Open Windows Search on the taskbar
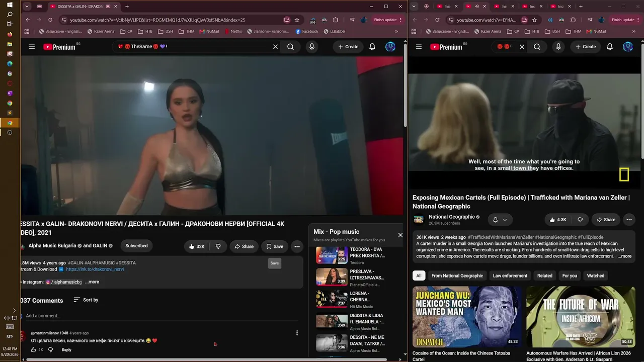The width and height of the screenshot is (644, 362). 10,14
